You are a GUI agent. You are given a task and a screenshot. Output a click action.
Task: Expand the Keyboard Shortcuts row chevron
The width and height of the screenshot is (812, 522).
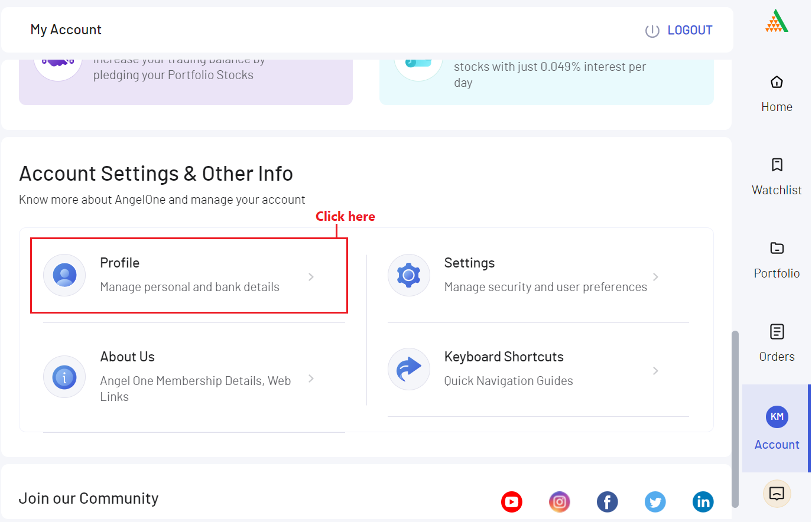tap(655, 371)
